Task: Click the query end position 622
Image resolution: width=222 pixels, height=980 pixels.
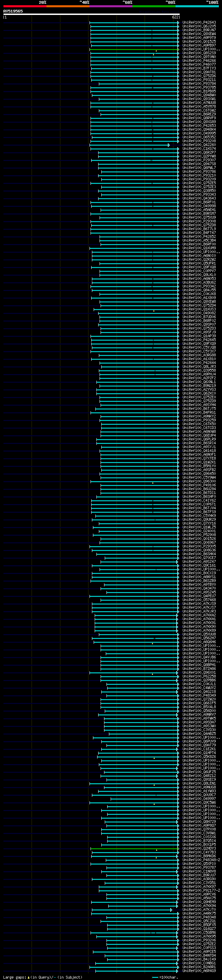Action: coord(175,17)
